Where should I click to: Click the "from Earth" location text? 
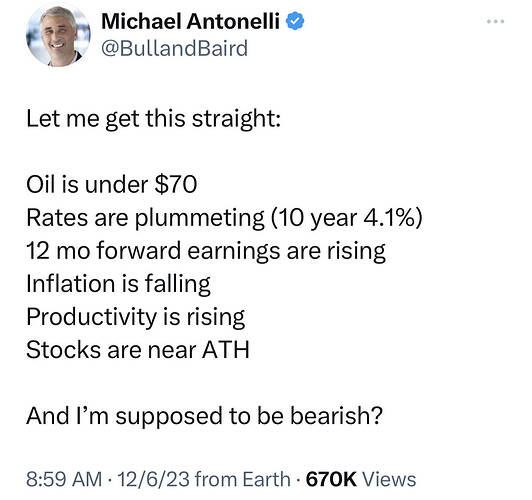tap(243, 479)
